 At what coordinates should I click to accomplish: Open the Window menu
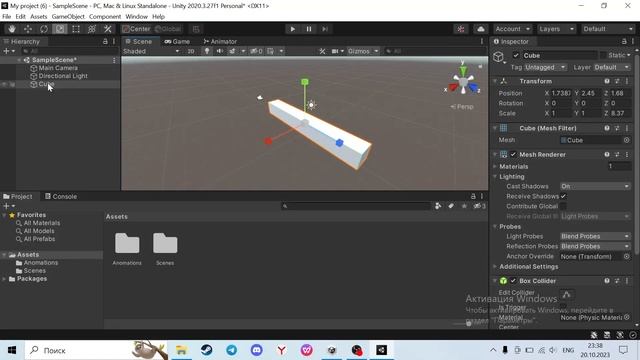point(136,17)
